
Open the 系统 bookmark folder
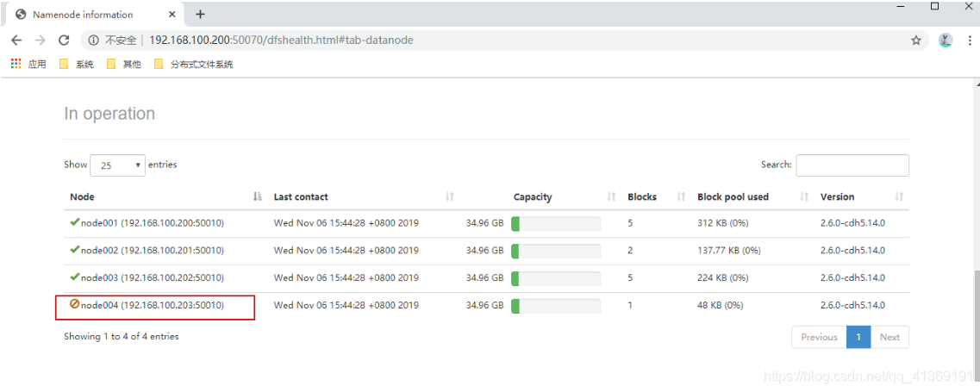click(x=76, y=64)
